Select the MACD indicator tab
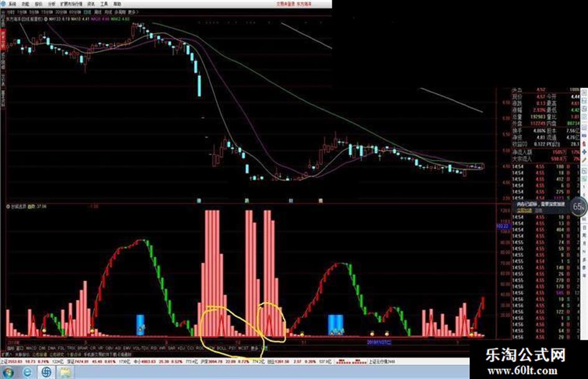The height and width of the screenshot is (379, 588). coord(32,349)
